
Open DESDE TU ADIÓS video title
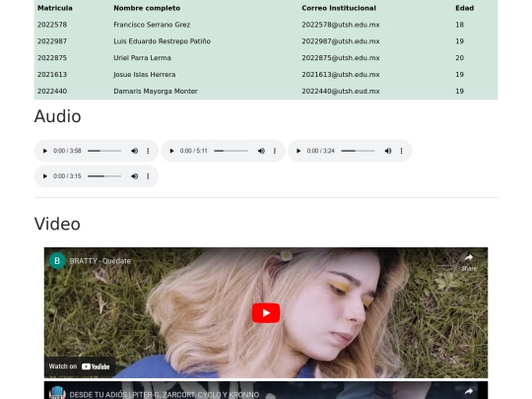coord(165,395)
